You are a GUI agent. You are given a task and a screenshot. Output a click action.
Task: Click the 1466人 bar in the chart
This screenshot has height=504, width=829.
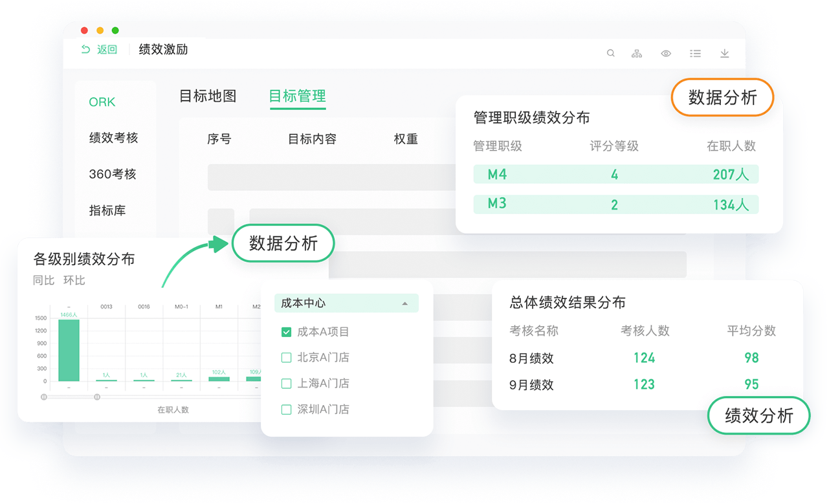pos(69,350)
